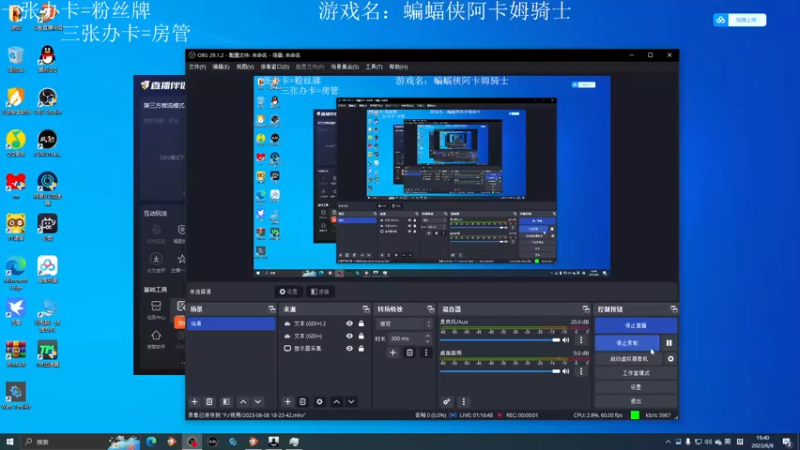Move scene up with the arrow icon
The image size is (800, 450).
(x=243, y=402)
